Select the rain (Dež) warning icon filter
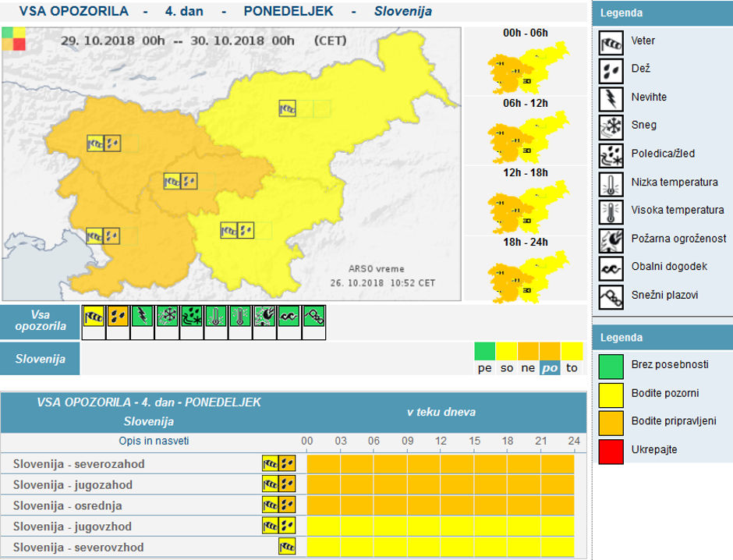The width and height of the screenshot is (733, 560). [x=118, y=316]
